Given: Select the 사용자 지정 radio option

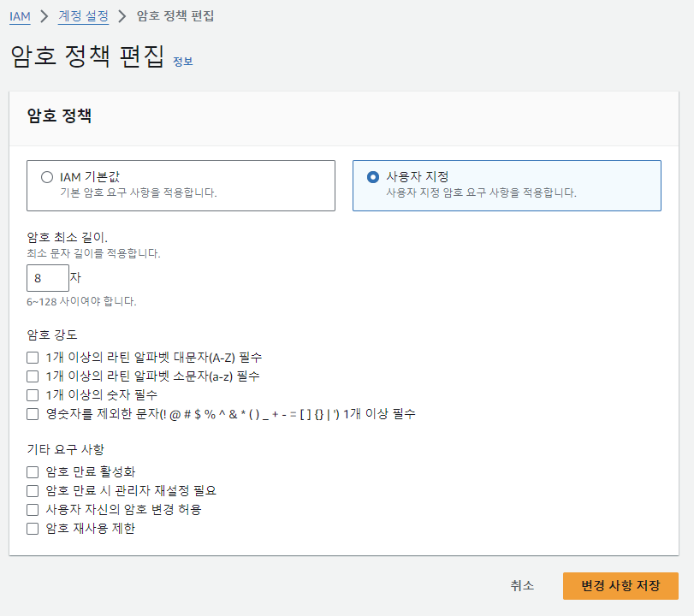Looking at the screenshot, I should pyautogui.click(x=373, y=177).
